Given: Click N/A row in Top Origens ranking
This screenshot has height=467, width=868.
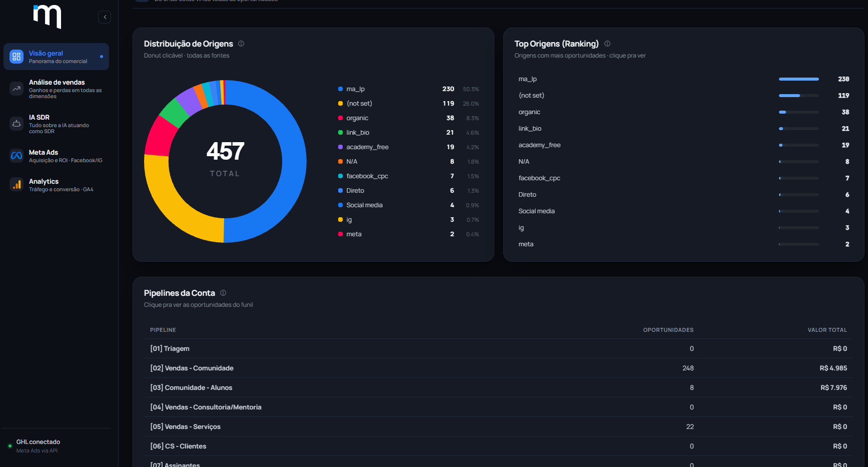Looking at the screenshot, I should (x=683, y=162).
